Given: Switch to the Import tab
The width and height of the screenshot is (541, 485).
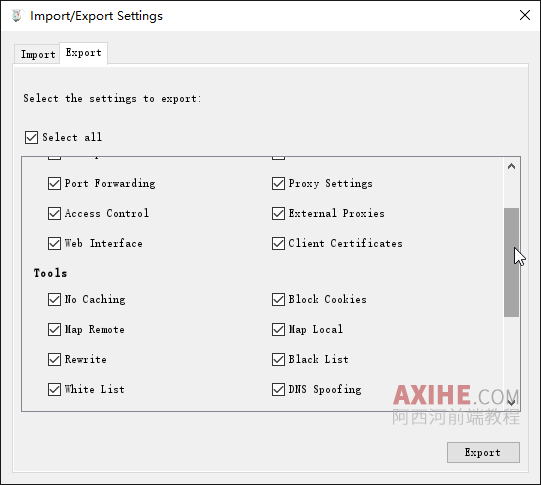Looking at the screenshot, I should [x=38, y=54].
